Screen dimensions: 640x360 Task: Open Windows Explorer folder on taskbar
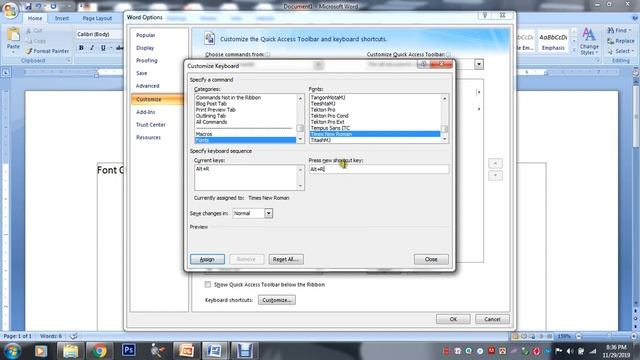pos(70,351)
